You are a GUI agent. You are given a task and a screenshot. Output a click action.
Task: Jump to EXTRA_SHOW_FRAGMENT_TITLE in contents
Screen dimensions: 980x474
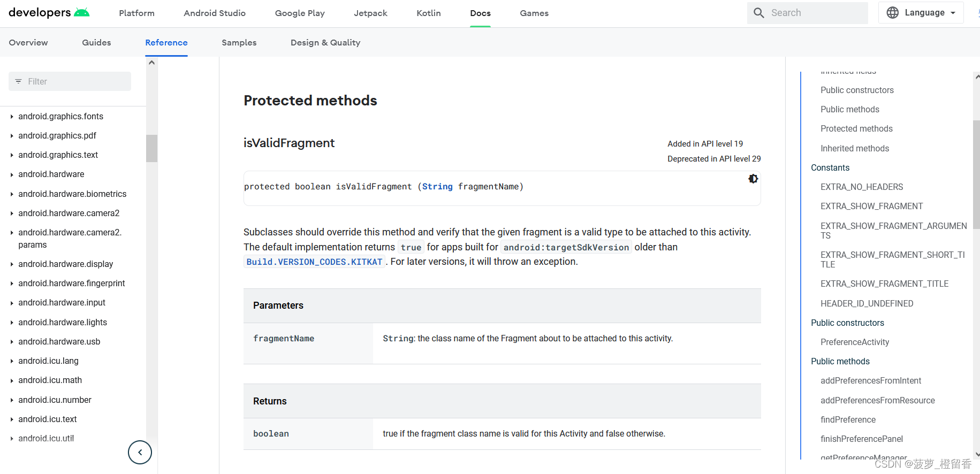pyautogui.click(x=884, y=284)
